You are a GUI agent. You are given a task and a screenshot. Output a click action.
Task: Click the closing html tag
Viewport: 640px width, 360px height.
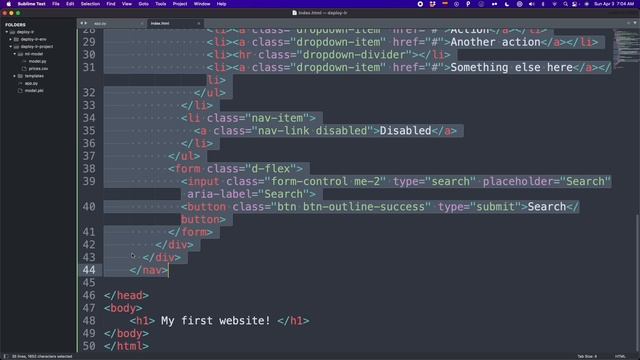126,346
